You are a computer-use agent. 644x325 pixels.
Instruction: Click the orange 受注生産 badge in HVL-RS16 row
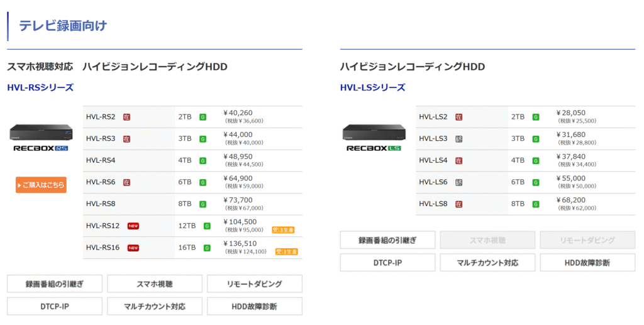[x=287, y=251]
